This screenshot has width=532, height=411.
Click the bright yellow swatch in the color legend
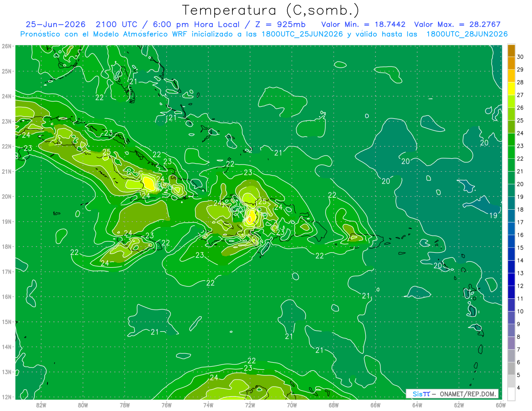[x=511, y=88]
